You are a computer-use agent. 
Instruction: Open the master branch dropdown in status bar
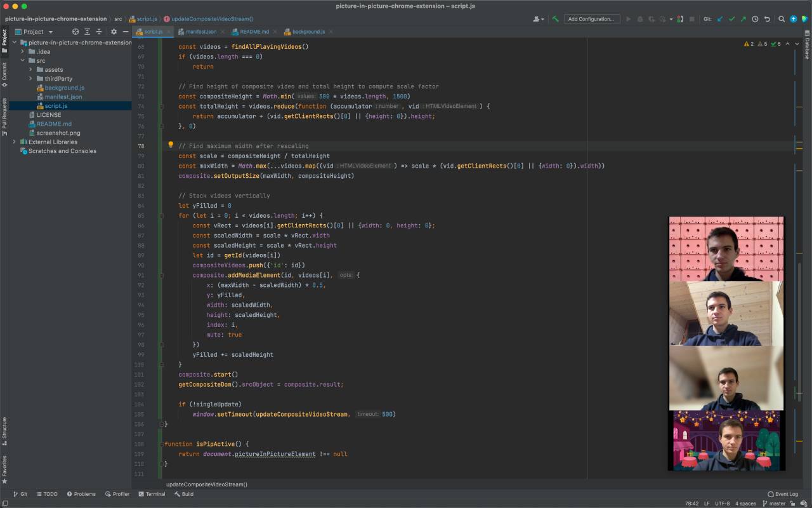pyautogui.click(x=778, y=502)
